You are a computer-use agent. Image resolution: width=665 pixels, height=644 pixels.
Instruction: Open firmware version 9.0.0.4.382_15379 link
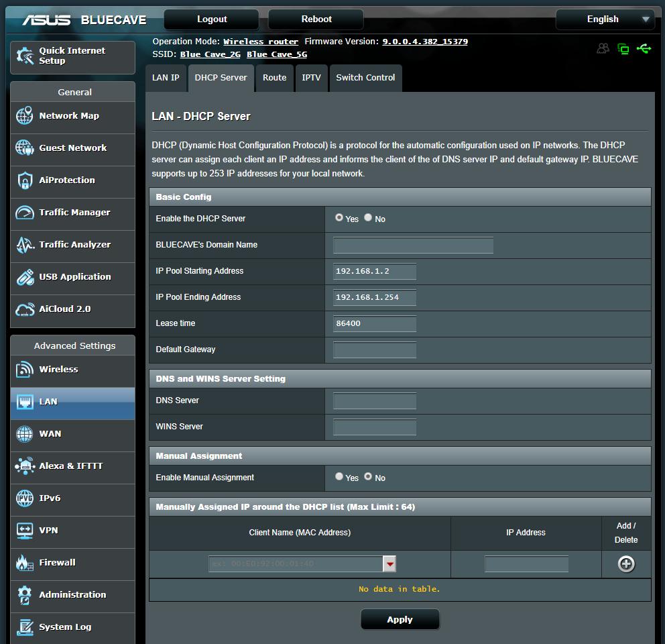coord(425,42)
